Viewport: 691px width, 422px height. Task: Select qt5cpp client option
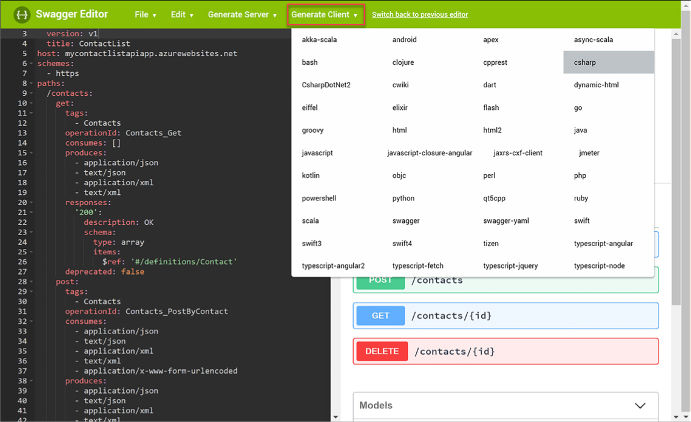[x=494, y=198]
